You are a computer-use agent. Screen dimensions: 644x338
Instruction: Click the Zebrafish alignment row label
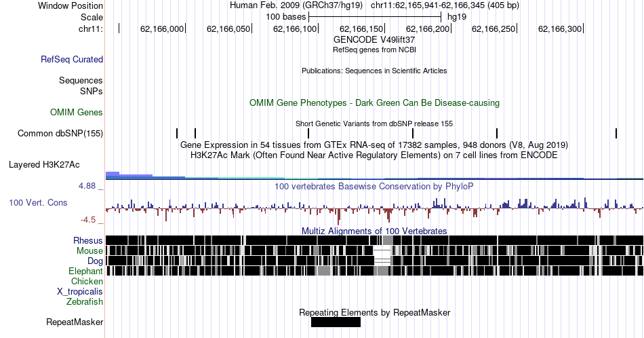click(85, 301)
